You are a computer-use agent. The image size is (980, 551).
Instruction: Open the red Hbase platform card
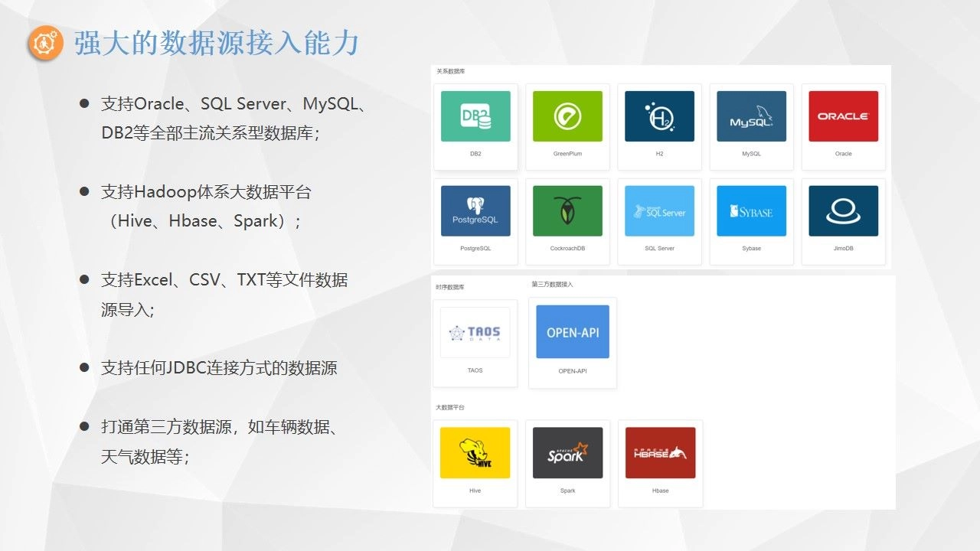tap(660, 463)
